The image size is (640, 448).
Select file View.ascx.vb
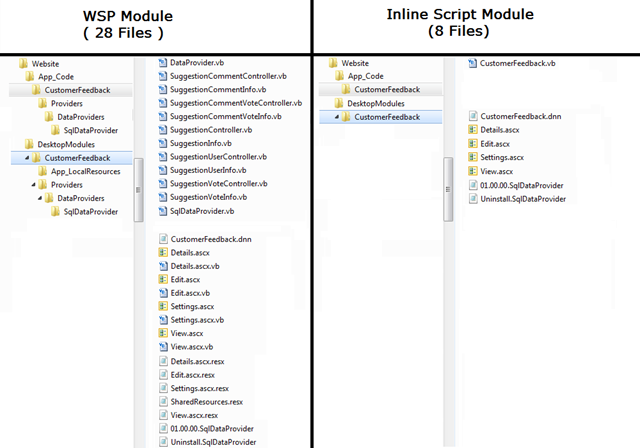pos(192,347)
